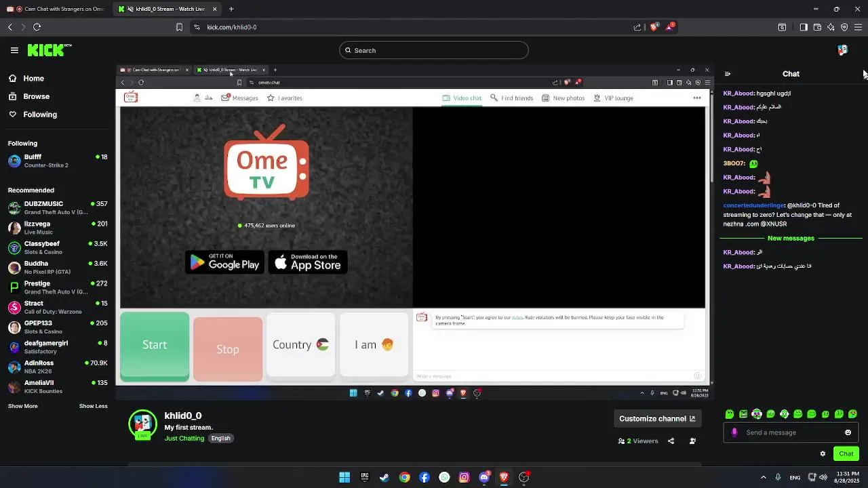Click deafgamergirl channel avatar

[x=14, y=347]
